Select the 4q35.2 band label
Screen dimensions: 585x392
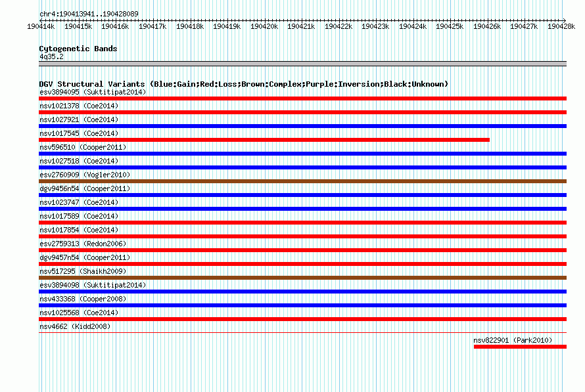tap(51, 56)
